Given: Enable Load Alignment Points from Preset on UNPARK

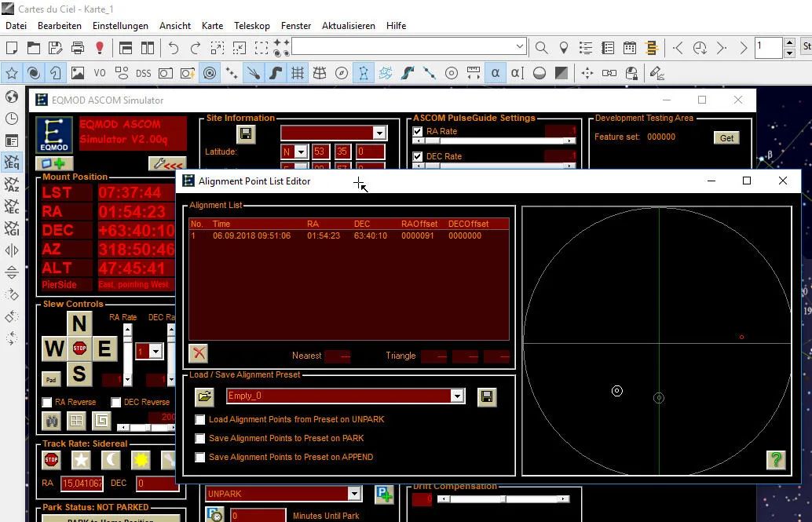Looking at the screenshot, I should pos(200,420).
